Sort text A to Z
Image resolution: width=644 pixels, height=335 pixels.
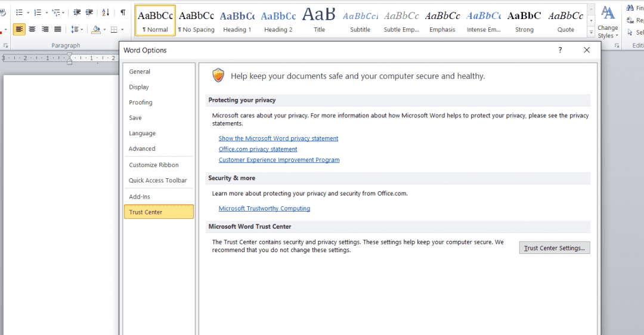click(106, 13)
